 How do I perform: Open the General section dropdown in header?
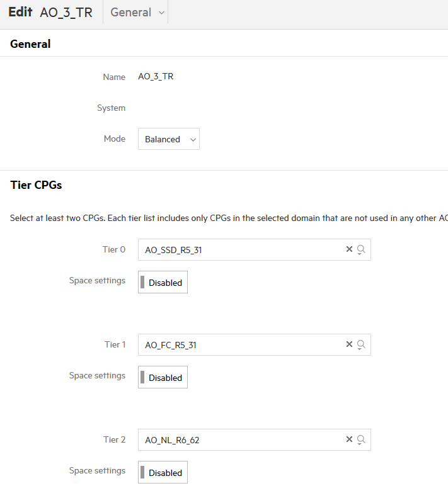pyautogui.click(x=137, y=13)
